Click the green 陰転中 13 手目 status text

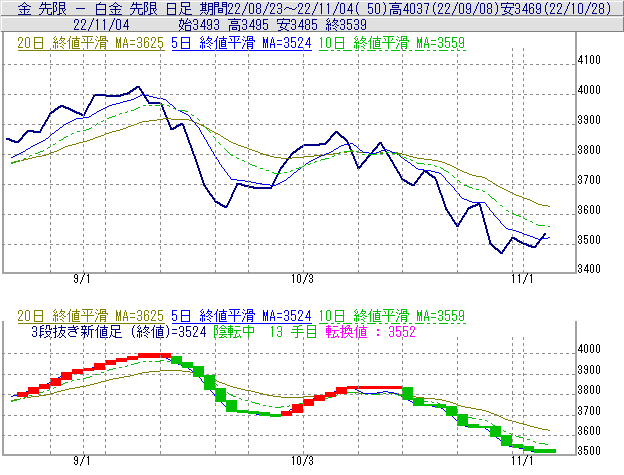point(265,331)
